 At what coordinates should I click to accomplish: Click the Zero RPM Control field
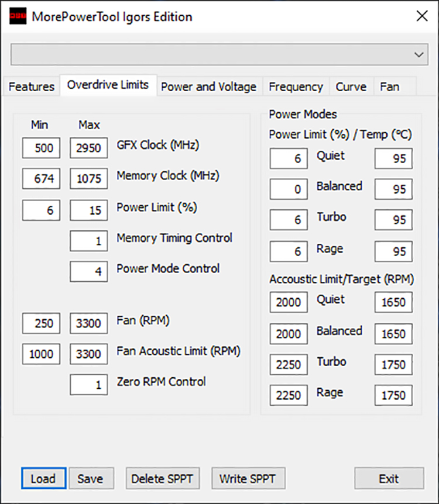point(88,384)
